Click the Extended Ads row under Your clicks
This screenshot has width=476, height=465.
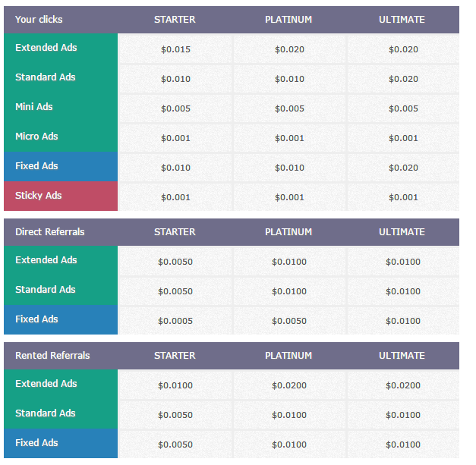pyautogui.click(x=46, y=48)
